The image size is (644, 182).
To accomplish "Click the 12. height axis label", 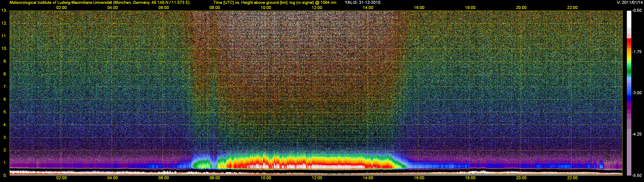I will click(4, 23).
